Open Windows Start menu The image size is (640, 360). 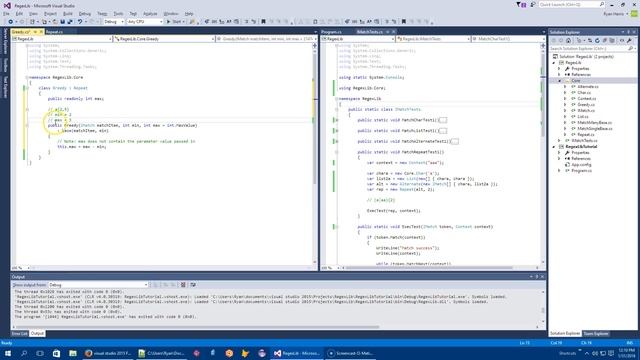tap(8, 353)
